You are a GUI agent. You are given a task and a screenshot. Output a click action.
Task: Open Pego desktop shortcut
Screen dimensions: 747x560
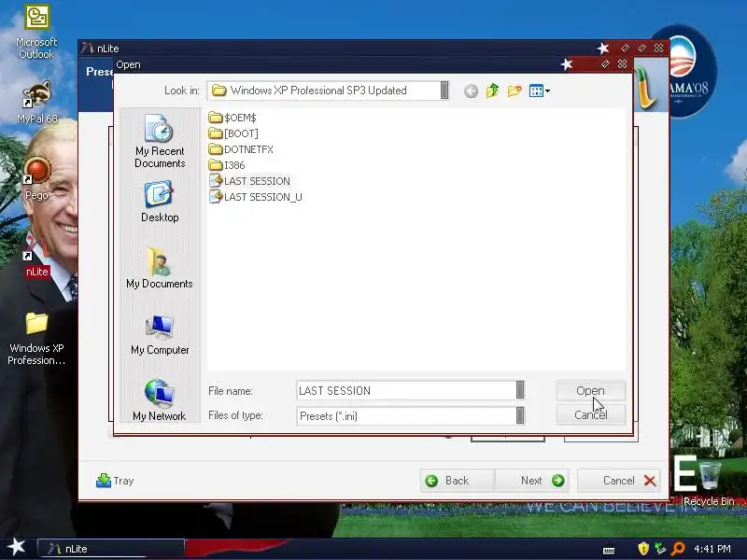click(36, 178)
